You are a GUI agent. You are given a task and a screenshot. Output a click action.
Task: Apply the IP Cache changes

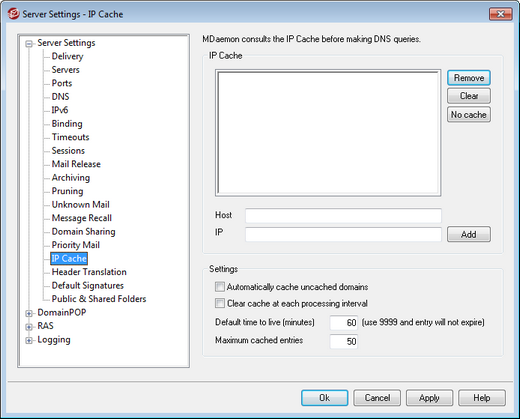coord(429,398)
